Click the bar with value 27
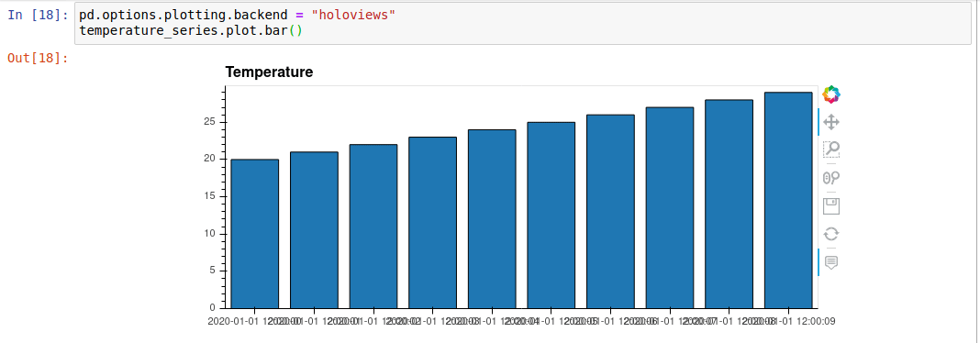This screenshot has width=980, height=343. (669, 207)
